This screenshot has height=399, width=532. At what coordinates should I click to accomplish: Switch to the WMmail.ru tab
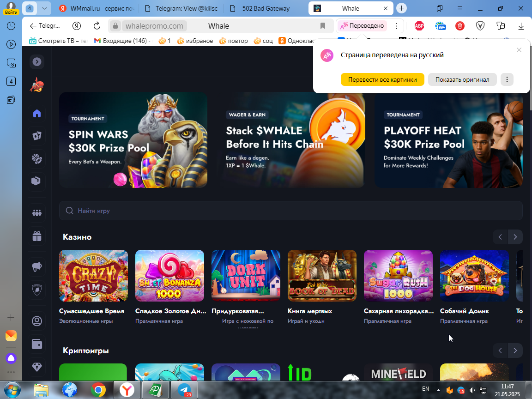pos(97,8)
